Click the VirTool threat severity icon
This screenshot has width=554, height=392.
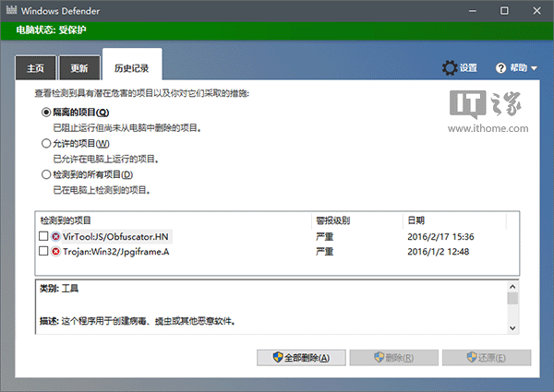point(56,237)
